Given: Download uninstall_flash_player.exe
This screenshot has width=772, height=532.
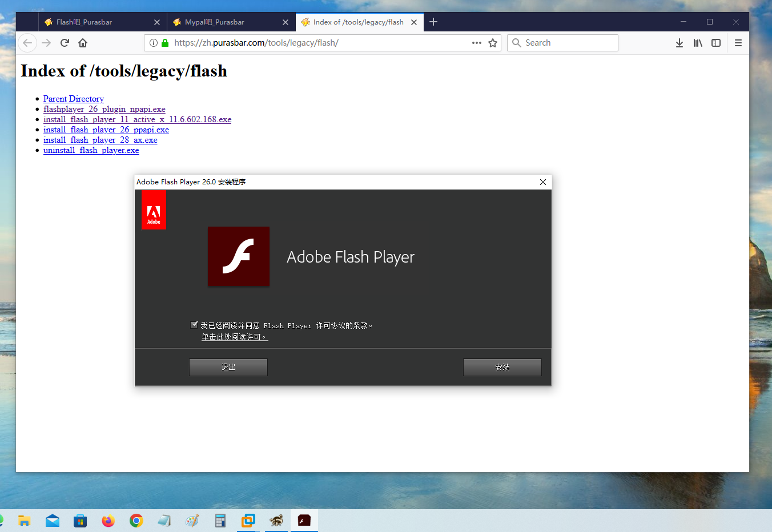Looking at the screenshot, I should (x=91, y=150).
